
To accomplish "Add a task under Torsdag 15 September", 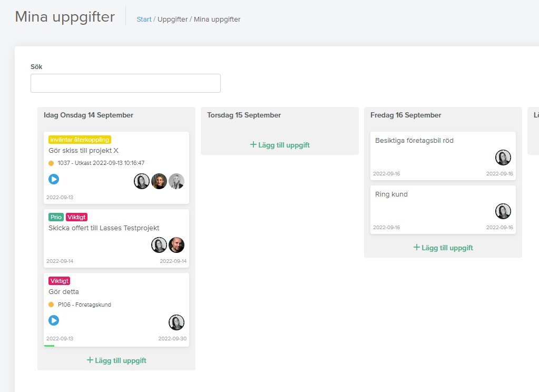I will (280, 145).
